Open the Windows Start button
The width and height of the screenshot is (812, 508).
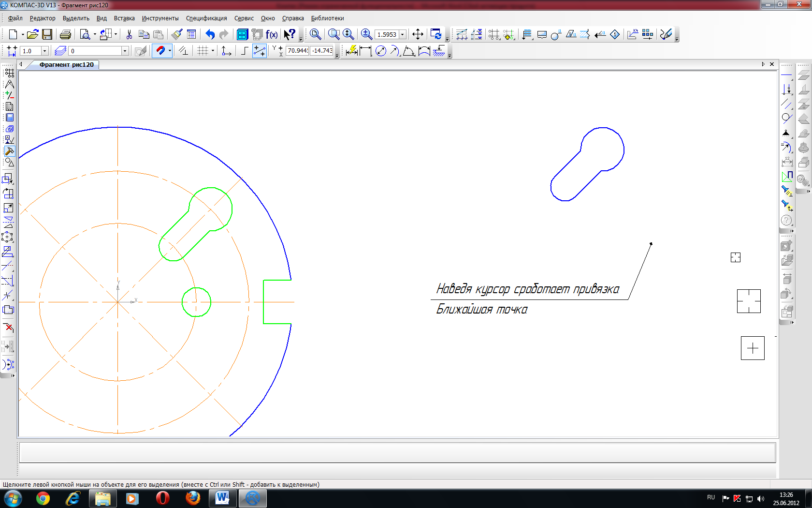pyautogui.click(x=13, y=498)
